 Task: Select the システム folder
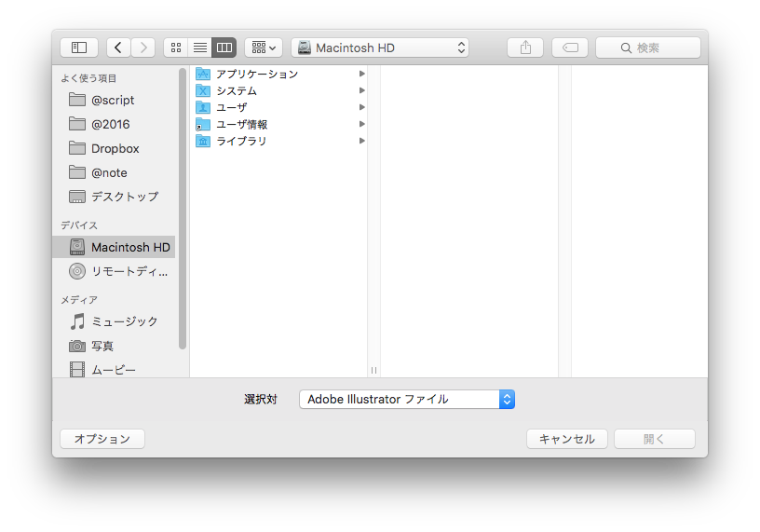coord(278,90)
